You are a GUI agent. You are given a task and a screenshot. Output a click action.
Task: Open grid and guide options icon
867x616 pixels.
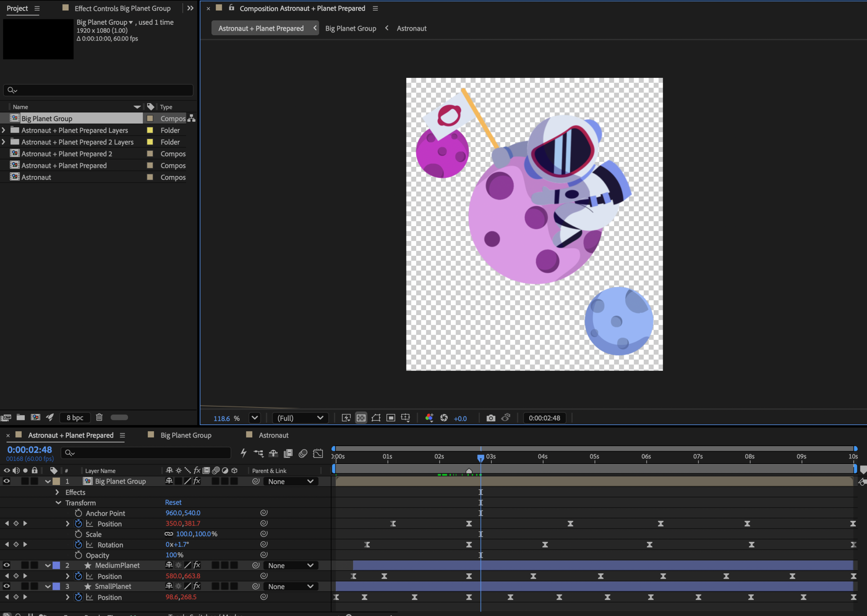click(x=405, y=418)
